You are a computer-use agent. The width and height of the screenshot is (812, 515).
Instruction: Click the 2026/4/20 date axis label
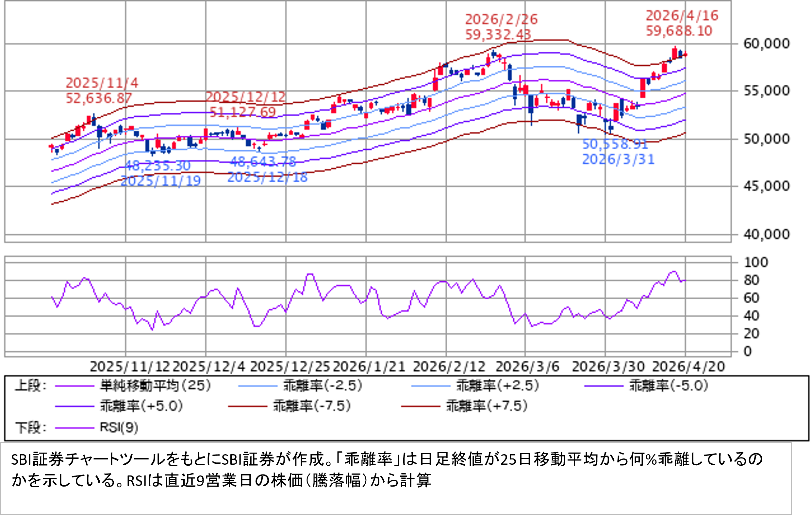point(688,367)
